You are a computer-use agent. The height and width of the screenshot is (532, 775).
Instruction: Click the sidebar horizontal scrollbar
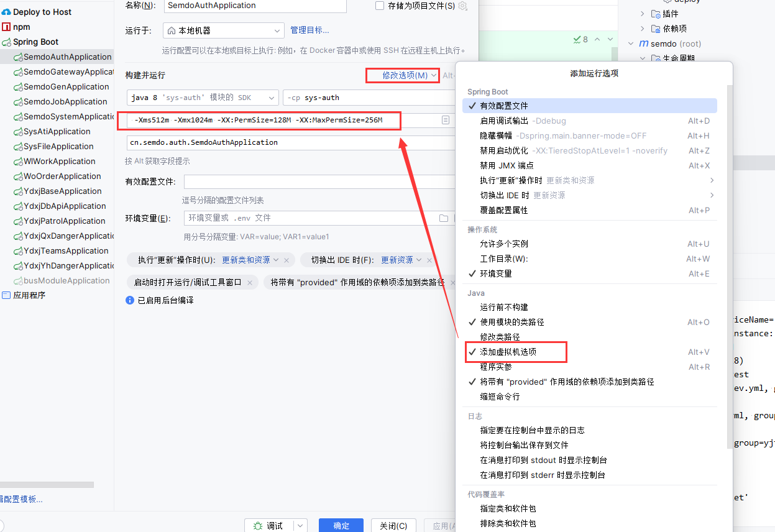(x=47, y=485)
